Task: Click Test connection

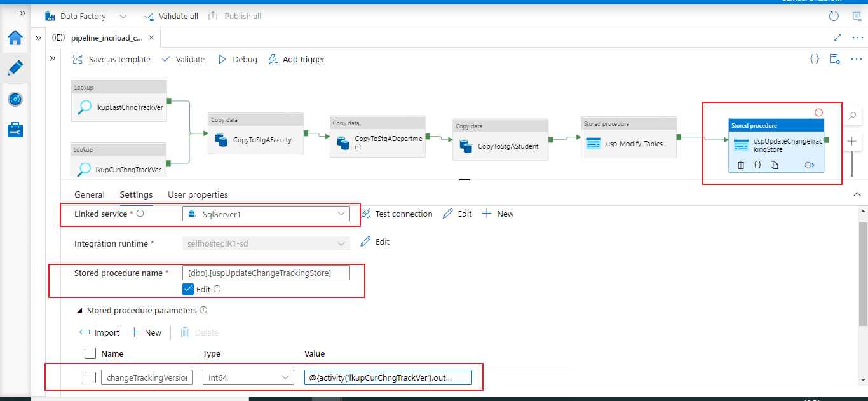Action: [x=397, y=214]
